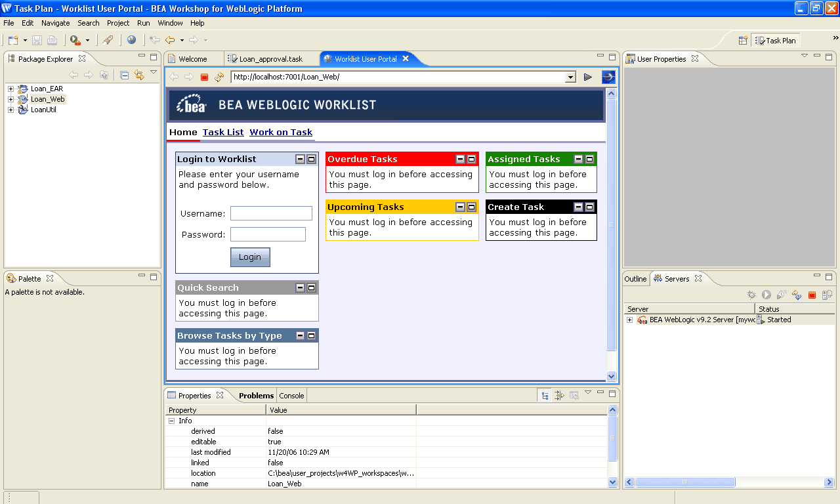Close the Worklist User Portal tab
The width and height of the screenshot is (840, 504).
[406, 58]
